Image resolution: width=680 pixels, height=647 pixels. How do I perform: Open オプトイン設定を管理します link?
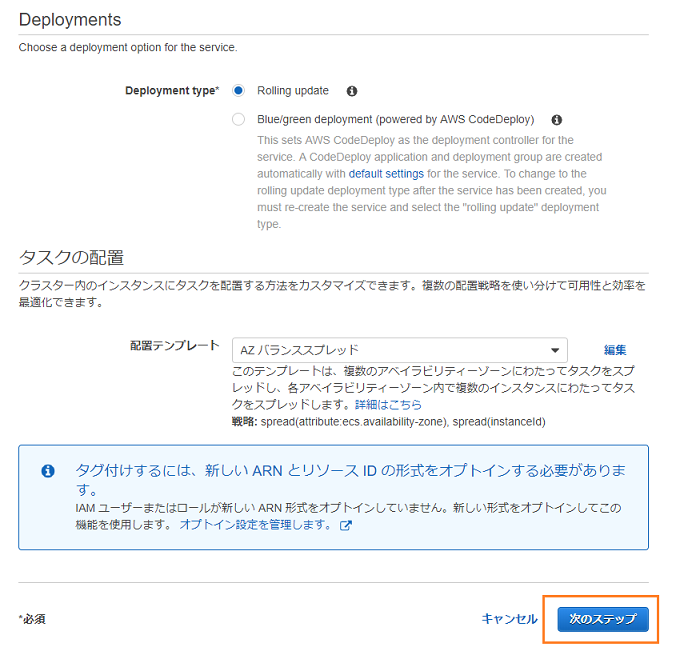pyautogui.click(x=255, y=525)
